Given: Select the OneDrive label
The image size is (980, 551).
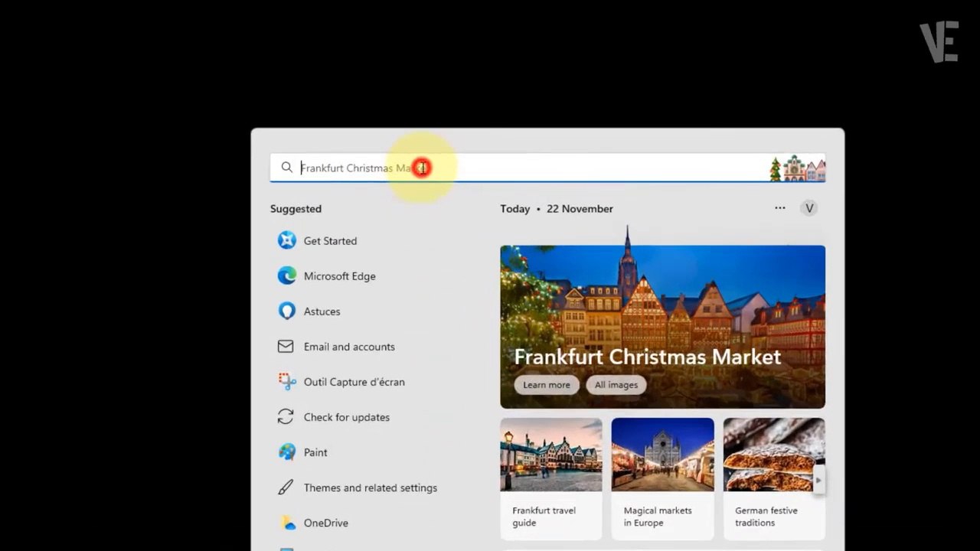Looking at the screenshot, I should click(x=325, y=523).
